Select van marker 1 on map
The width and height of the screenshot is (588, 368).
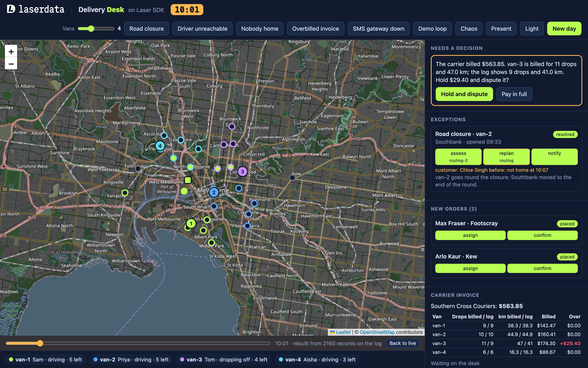coord(191,223)
